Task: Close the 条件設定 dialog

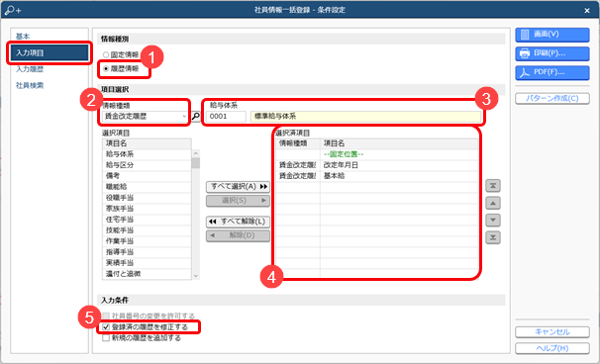Action: [587, 11]
